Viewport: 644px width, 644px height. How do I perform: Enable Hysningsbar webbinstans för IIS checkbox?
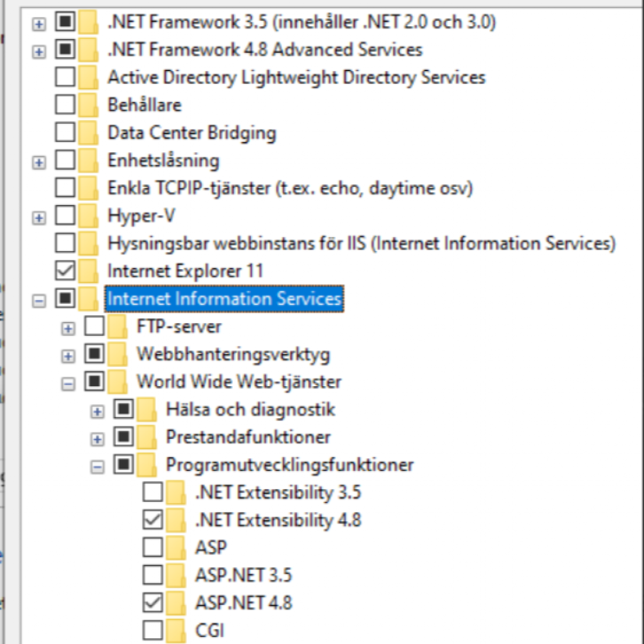65,243
